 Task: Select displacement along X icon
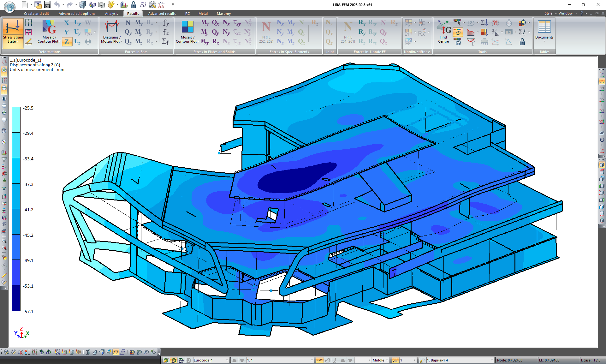[67, 23]
